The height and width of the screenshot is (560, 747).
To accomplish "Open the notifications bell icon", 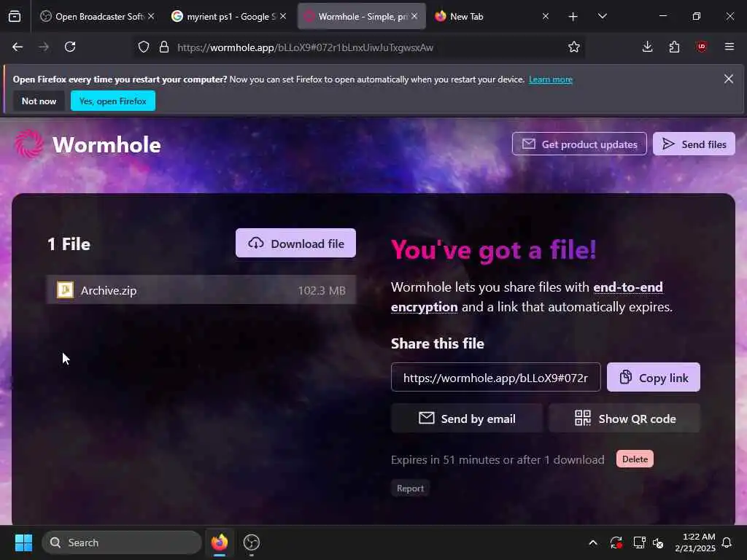I will 727,542.
